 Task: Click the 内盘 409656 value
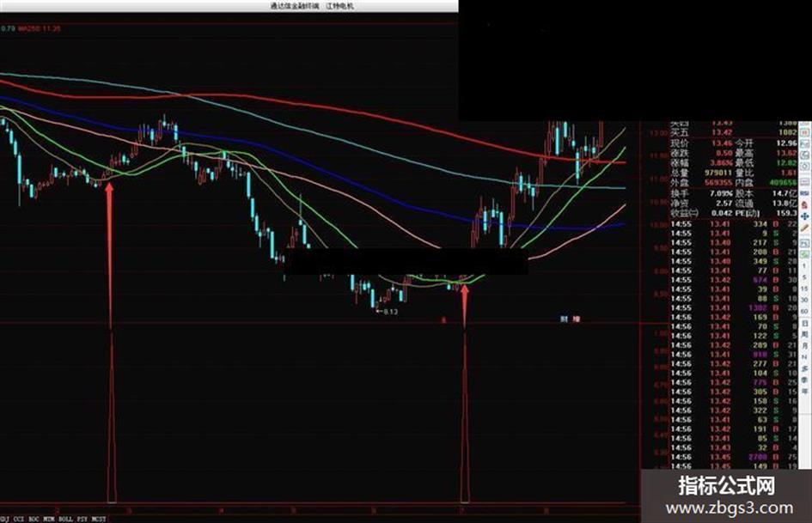click(783, 182)
